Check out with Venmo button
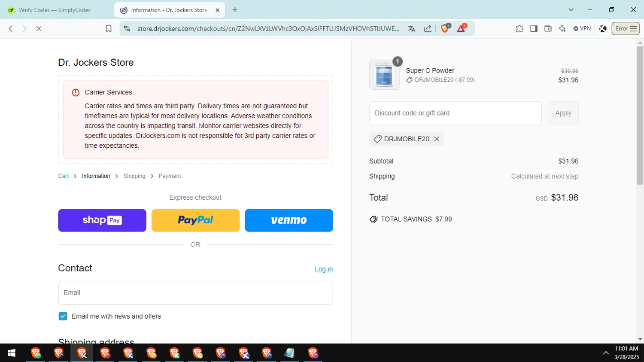The height and width of the screenshot is (362, 644). (289, 220)
